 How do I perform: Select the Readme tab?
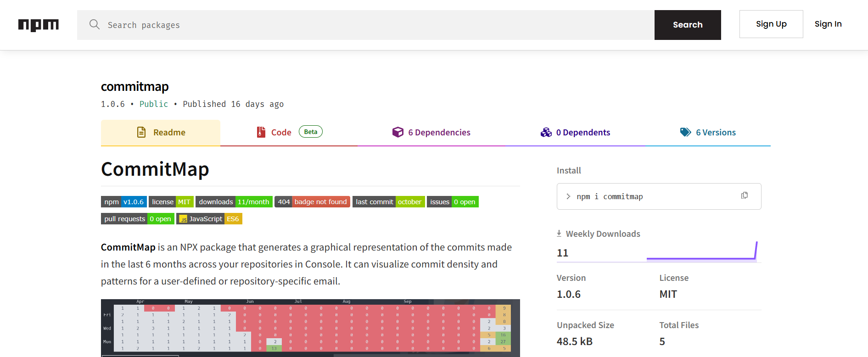(x=161, y=133)
